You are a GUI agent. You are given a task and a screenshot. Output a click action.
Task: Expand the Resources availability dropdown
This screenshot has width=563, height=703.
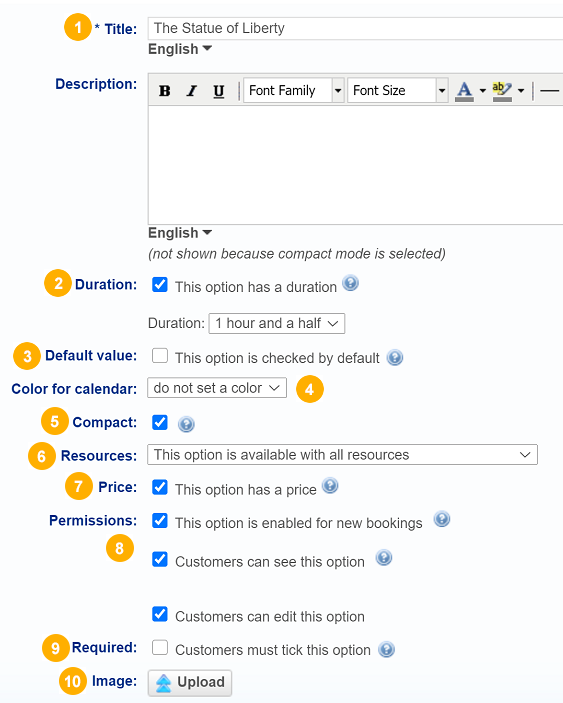coord(342,455)
